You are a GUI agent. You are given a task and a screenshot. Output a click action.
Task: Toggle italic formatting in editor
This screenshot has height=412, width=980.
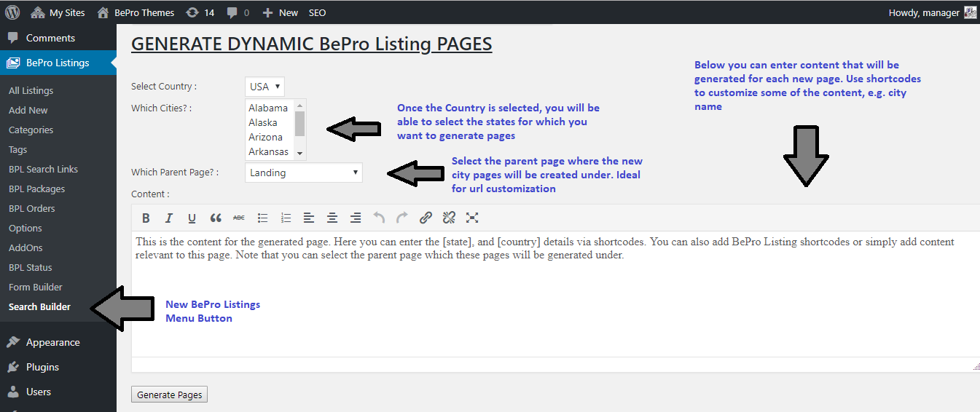coord(169,218)
